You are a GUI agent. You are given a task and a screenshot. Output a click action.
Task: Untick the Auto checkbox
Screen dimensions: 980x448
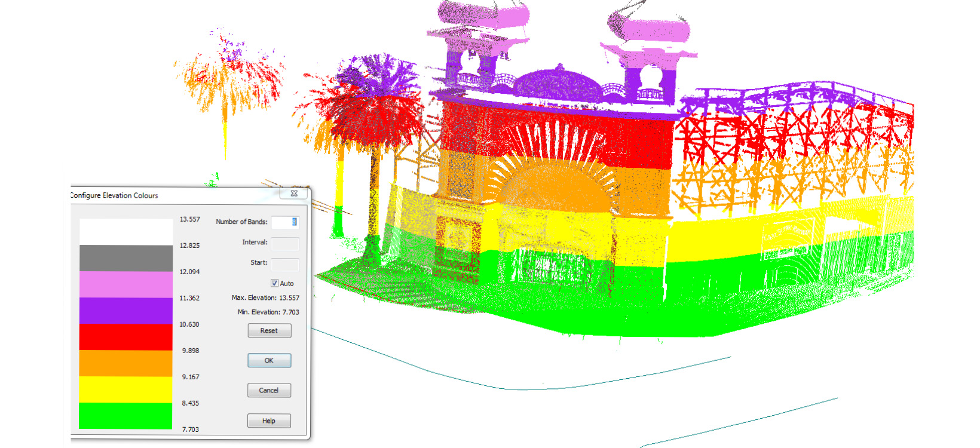(274, 283)
